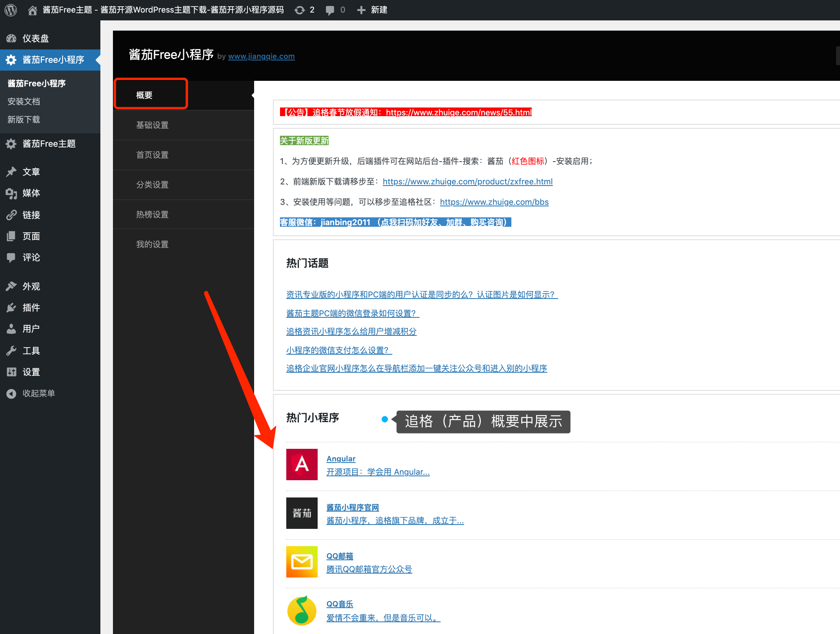Open the zxfree.html product download link

click(x=468, y=182)
